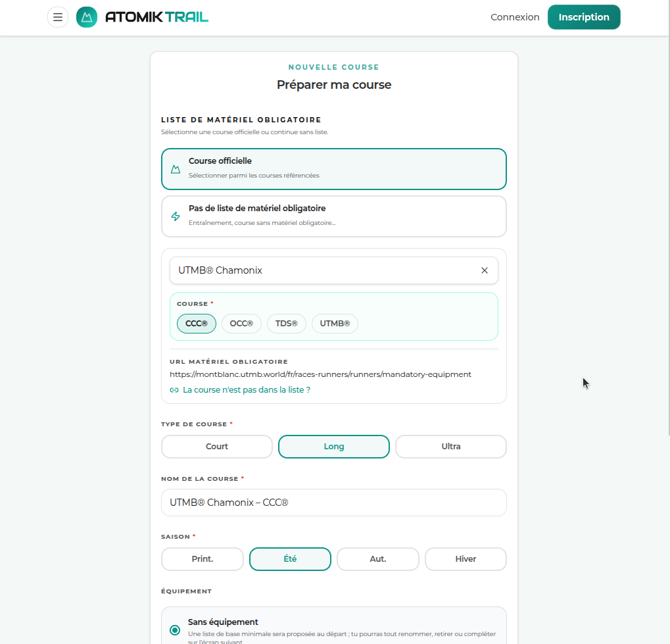Screen dimensions: 670x644
Task: Select the OCC® race chip
Action: (x=241, y=324)
